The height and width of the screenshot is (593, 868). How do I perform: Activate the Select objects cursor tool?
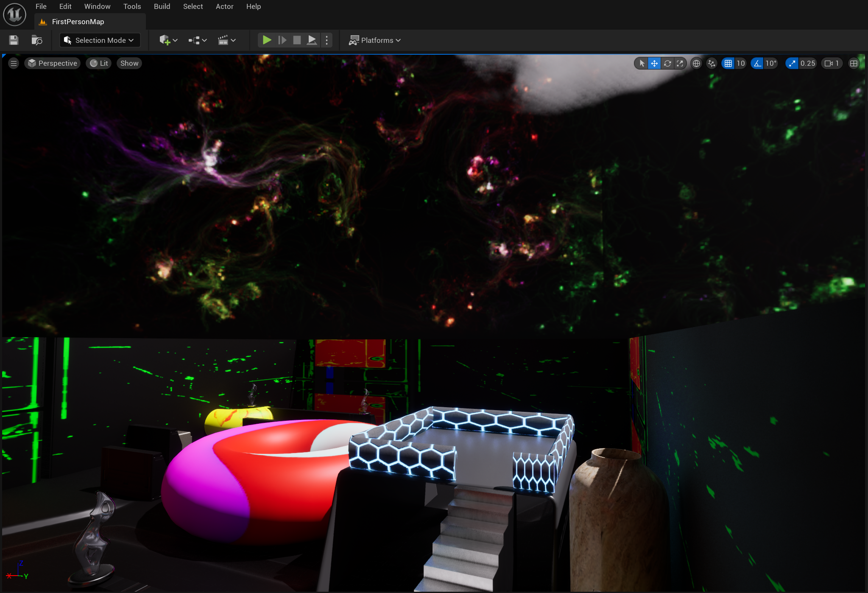click(642, 63)
